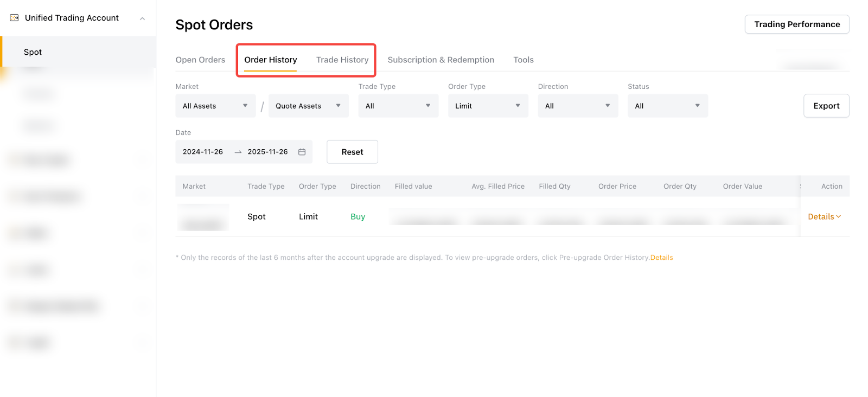Switch to the Open Orders tab

tap(200, 60)
